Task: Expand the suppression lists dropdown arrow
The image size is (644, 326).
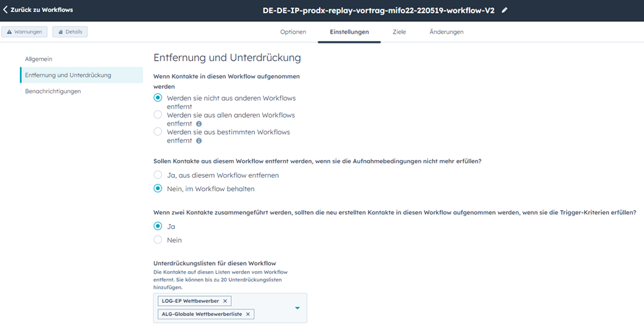Action: (297, 308)
